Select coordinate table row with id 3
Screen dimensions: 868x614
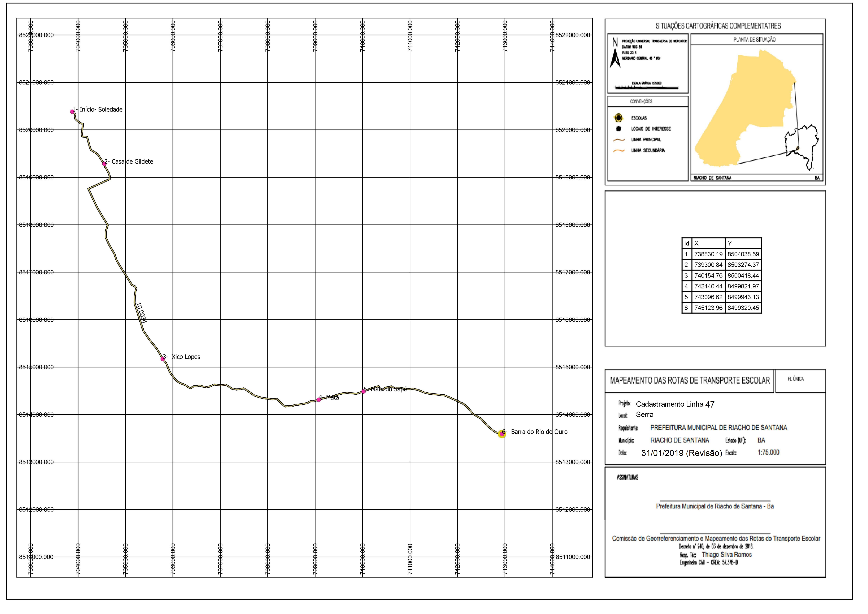(722, 275)
